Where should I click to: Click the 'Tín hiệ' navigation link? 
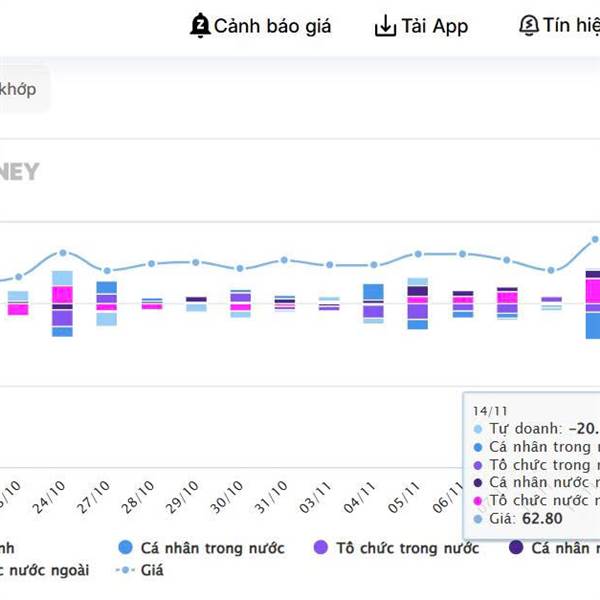(571, 26)
